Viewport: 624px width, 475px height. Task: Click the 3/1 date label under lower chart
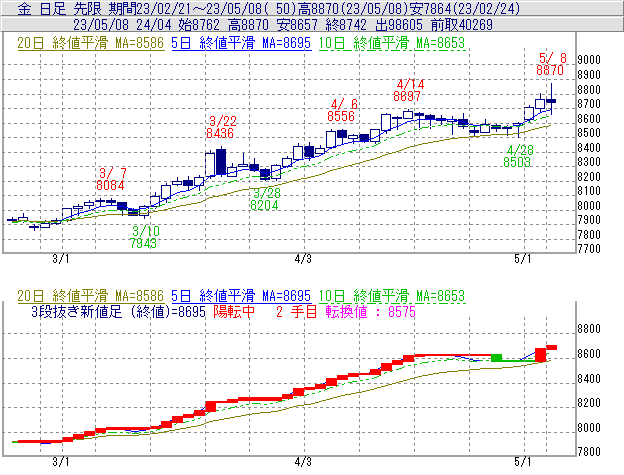(61, 462)
